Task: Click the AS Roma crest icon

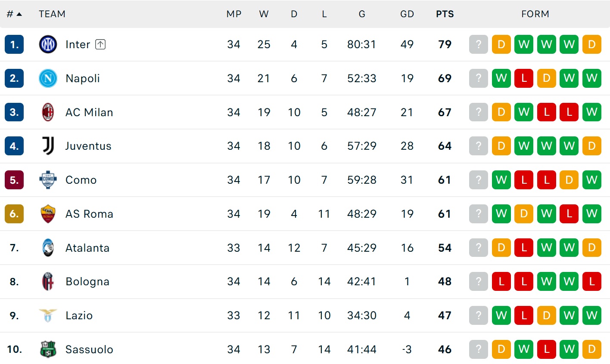Action: [48, 214]
